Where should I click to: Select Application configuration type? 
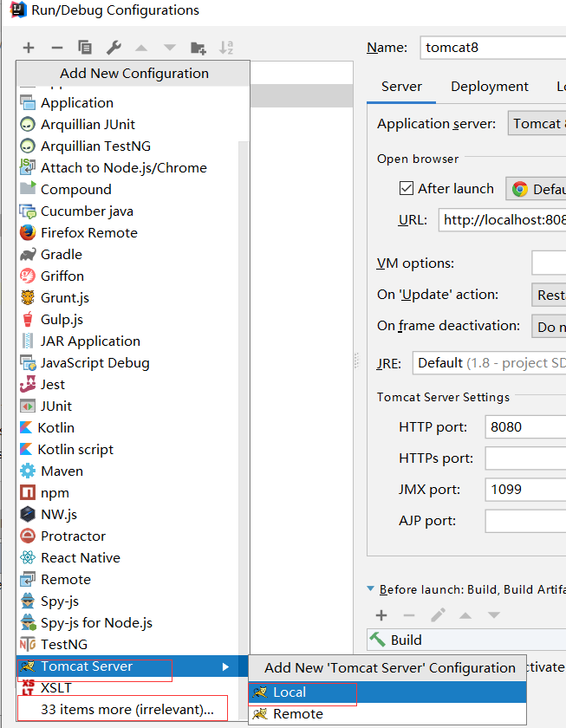(133, 102)
